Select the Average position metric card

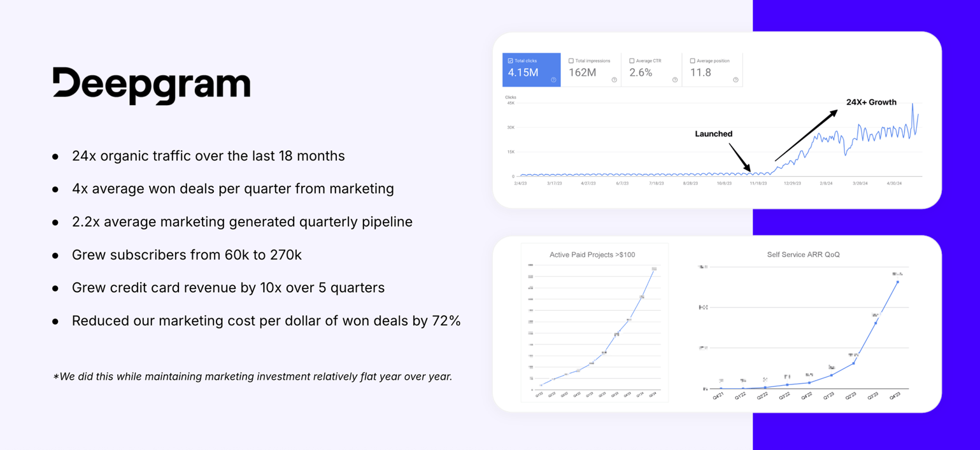tap(713, 69)
